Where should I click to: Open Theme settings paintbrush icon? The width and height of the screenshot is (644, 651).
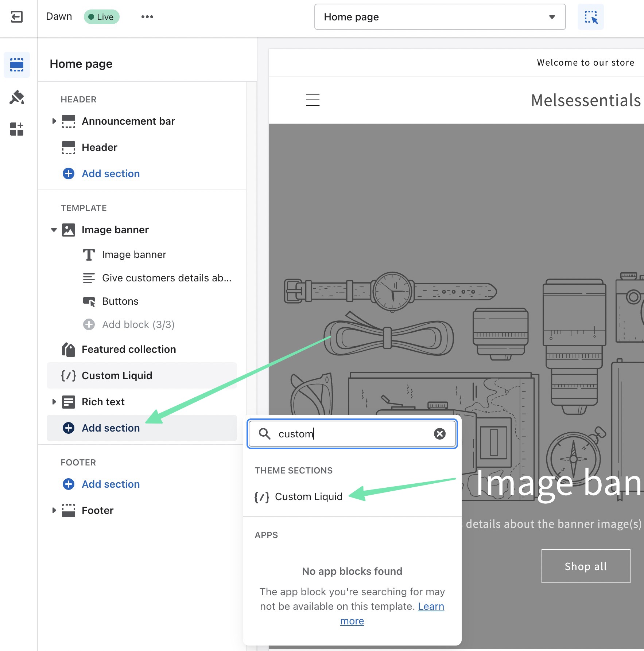[x=17, y=97]
